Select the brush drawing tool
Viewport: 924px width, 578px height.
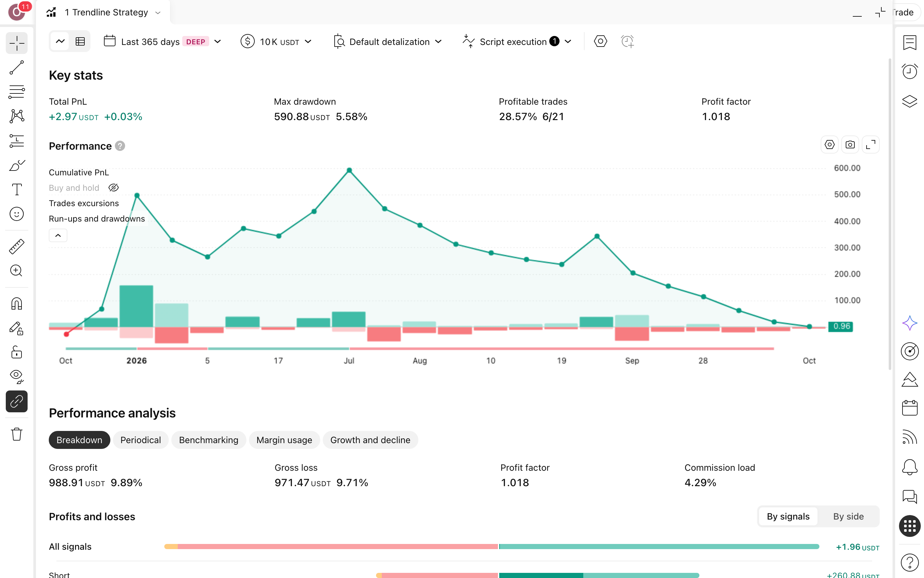pyautogui.click(x=17, y=165)
